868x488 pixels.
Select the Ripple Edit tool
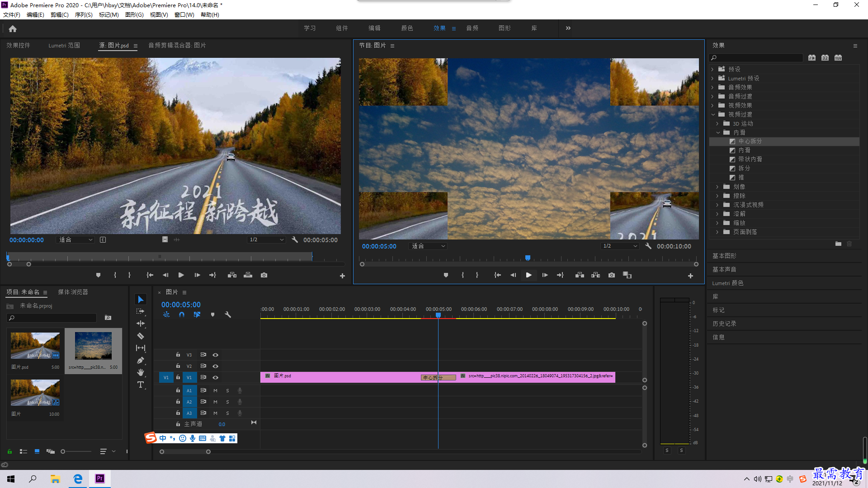pos(141,324)
